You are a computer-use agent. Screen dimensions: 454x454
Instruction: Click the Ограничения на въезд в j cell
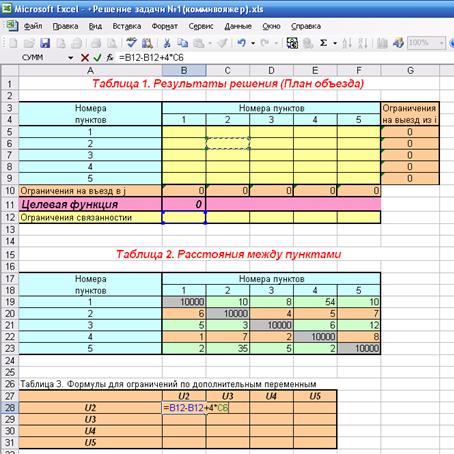[x=90, y=191]
